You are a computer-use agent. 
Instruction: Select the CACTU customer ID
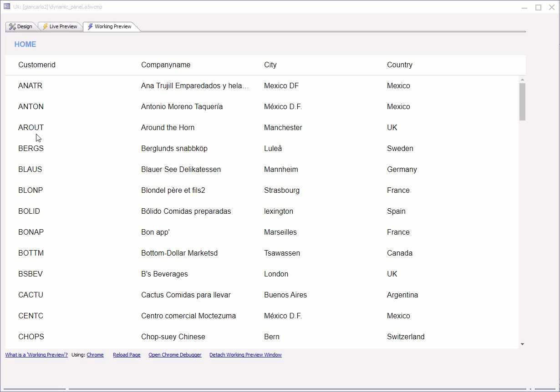31,295
